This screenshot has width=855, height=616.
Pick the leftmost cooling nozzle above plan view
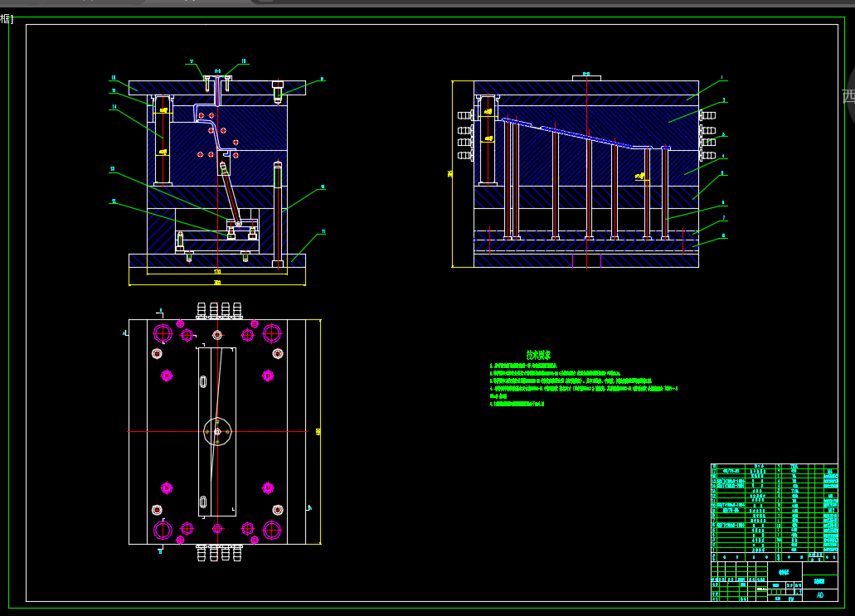click(x=202, y=311)
